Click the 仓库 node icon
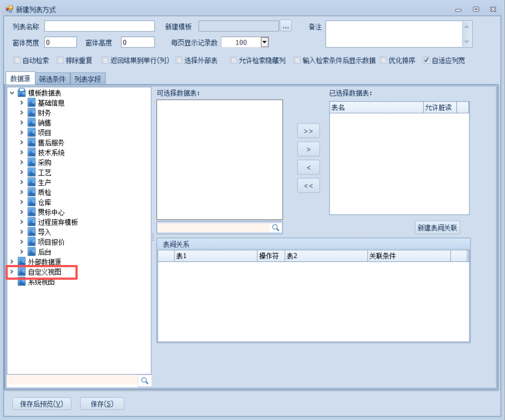 31,202
